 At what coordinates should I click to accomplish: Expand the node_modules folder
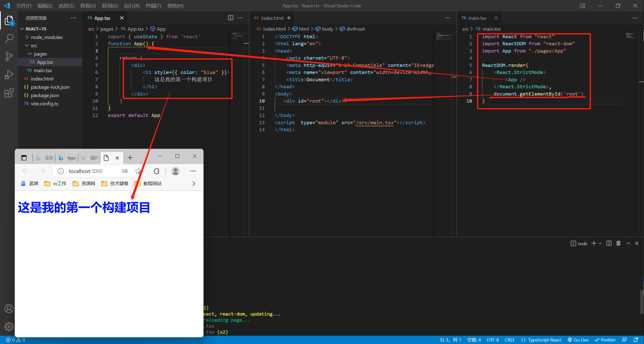[x=27, y=37]
